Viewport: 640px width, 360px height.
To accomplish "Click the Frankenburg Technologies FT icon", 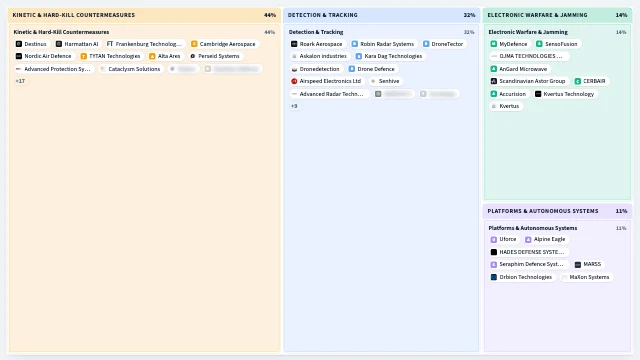I will (x=110, y=44).
